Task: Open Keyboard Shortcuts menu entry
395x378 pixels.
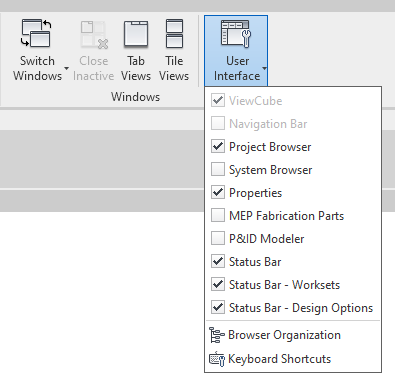Action: tap(293, 359)
